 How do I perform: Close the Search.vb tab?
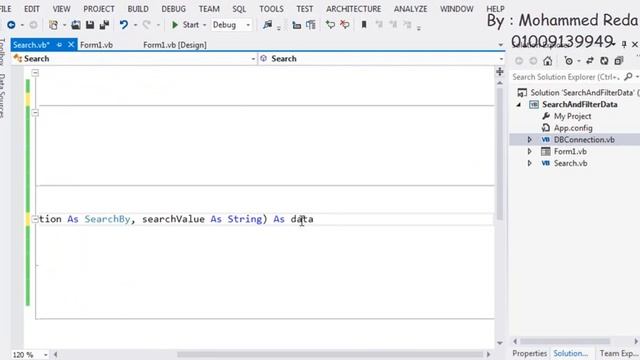pos(71,44)
